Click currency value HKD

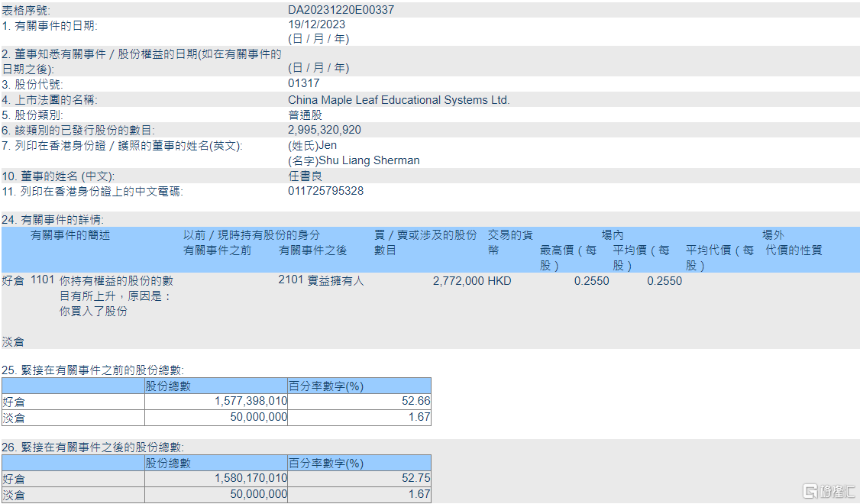pos(499,281)
